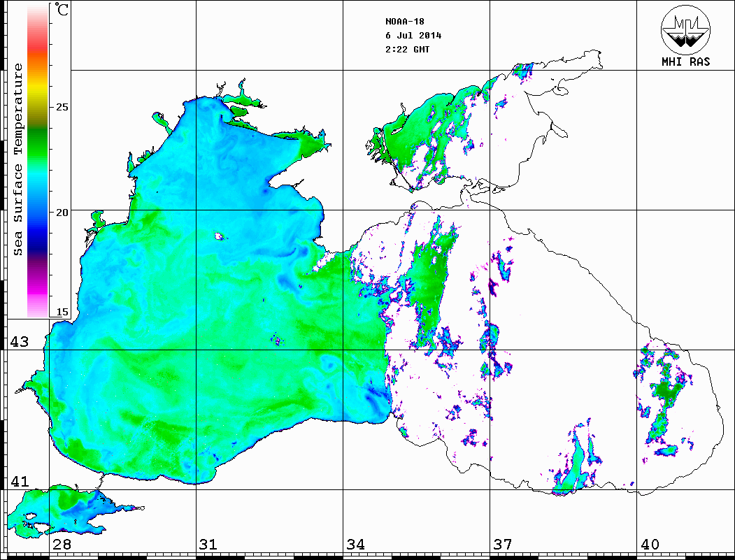Click the '15' scale value
Screen dimensions: 735x560
62,312
